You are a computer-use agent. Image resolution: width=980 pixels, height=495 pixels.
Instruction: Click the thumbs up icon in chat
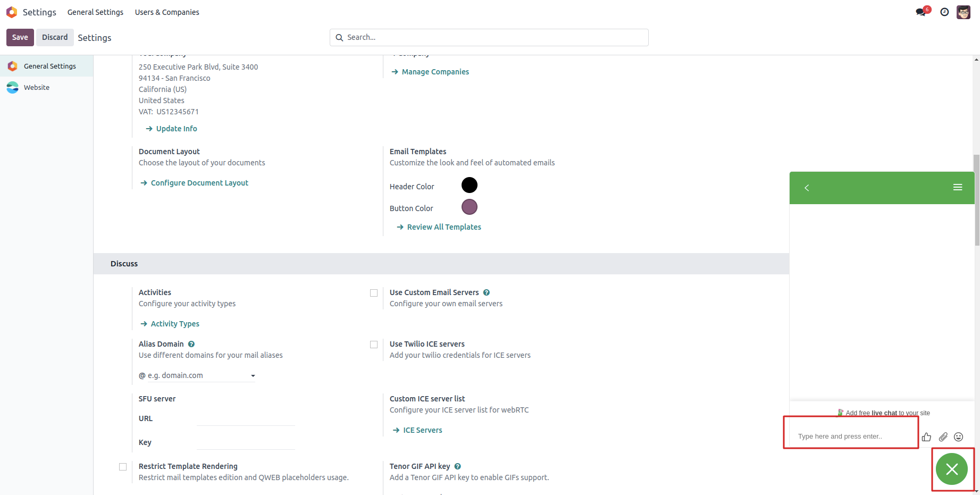927,437
